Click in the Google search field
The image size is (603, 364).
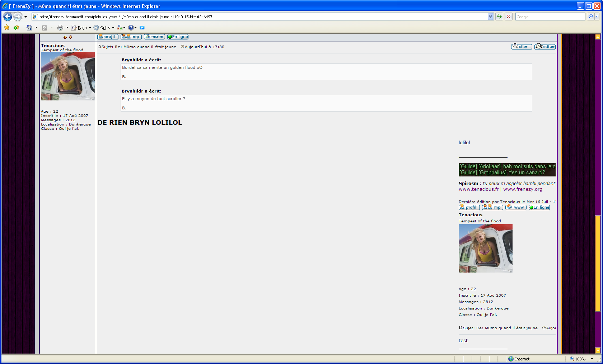550,16
